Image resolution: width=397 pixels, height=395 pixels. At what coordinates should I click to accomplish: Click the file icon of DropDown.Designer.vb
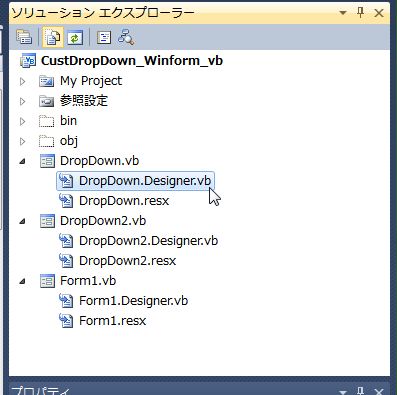pos(66,181)
